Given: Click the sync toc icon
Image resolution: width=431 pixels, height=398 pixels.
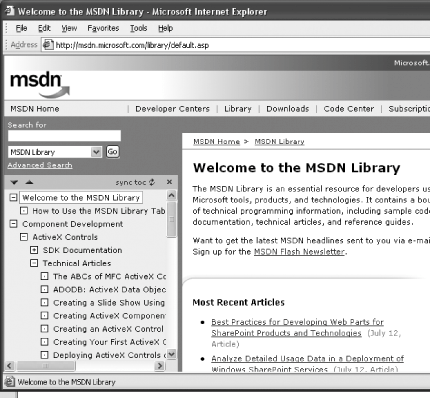Looking at the screenshot, I should (x=152, y=182).
